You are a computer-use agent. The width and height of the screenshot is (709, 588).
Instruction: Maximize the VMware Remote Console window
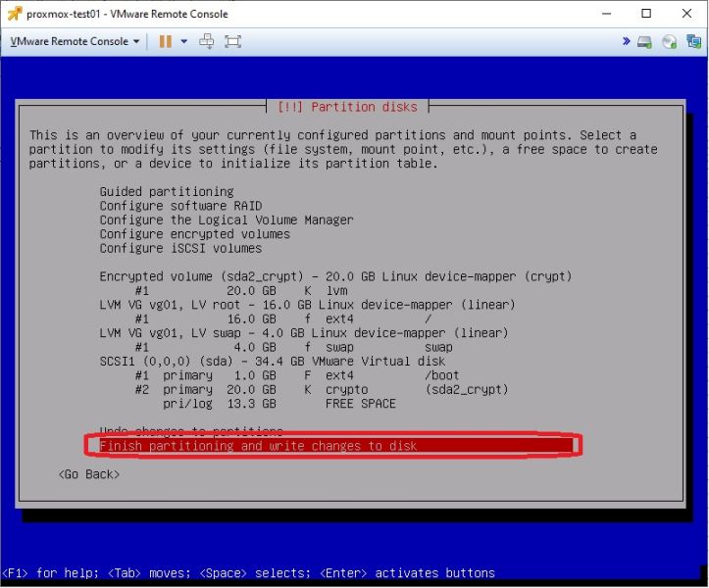coord(646,14)
